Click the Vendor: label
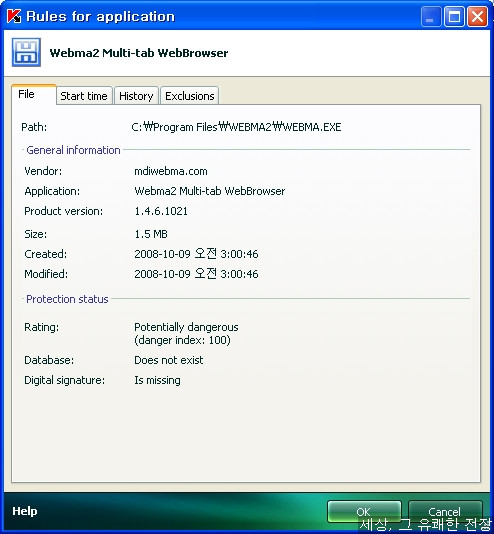 (43, 171)
